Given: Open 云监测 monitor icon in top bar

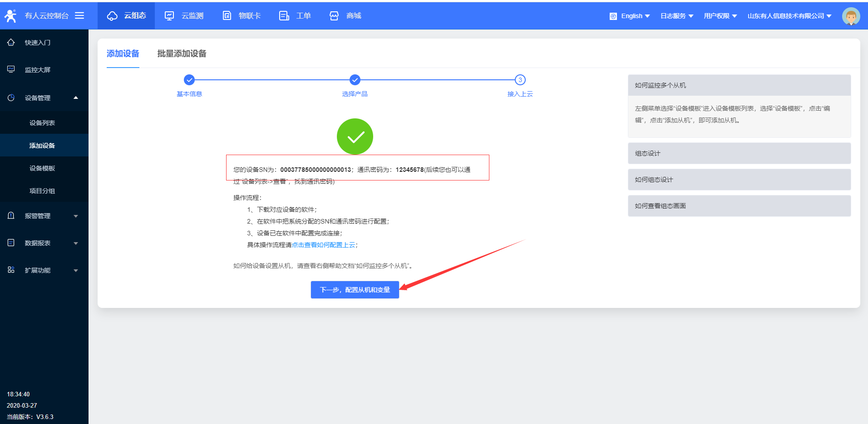Looking at the screenshot, I should point(169,16).
